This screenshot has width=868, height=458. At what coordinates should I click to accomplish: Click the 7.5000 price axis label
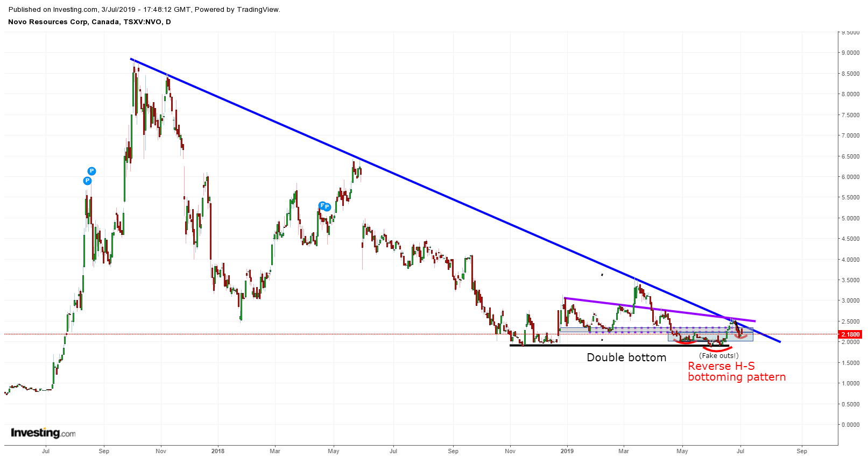[851, 115]
